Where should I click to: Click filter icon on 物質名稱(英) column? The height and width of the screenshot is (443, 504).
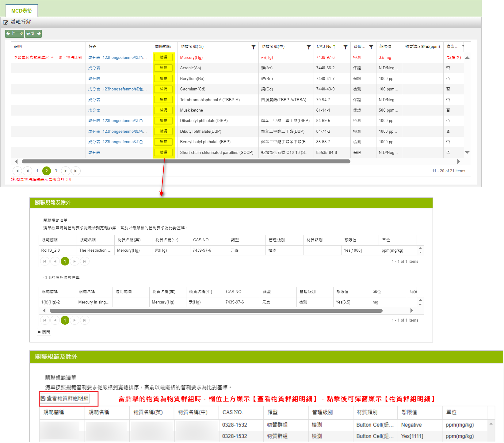(x=253, y=47)
